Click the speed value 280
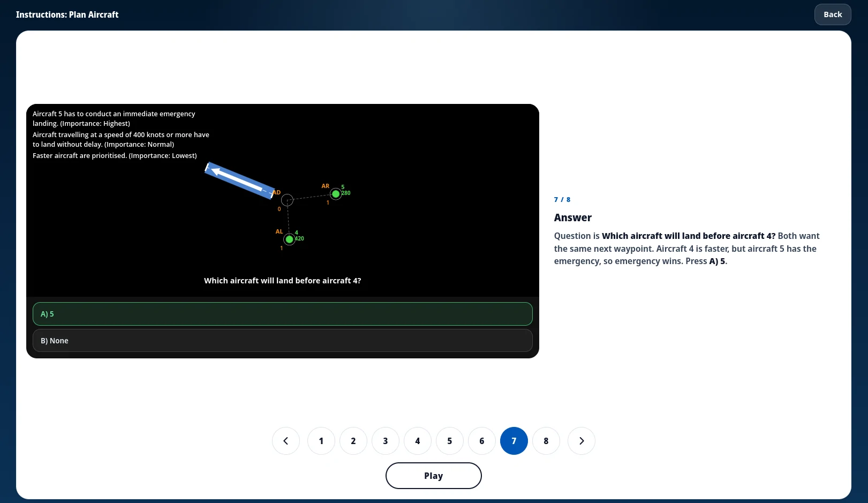The height and width of the screenshot is (503, 868). click(x=346, y=193)
